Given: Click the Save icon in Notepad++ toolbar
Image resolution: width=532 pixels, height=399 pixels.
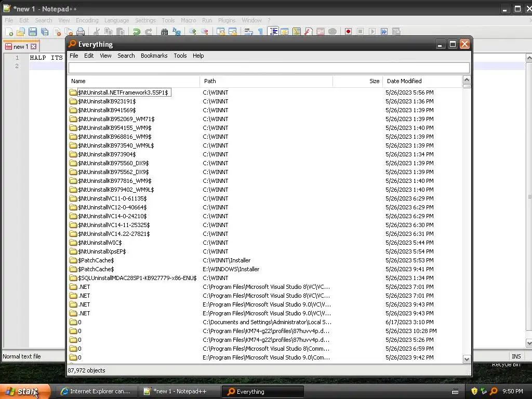Looking at the screenshot, I should point(33,32).
